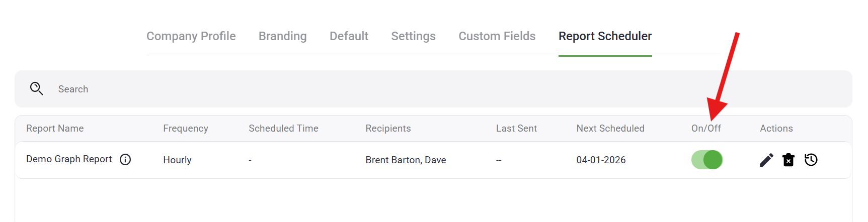Click the Next Scheduled column header
868x222 pixels.
coord(610,128)
